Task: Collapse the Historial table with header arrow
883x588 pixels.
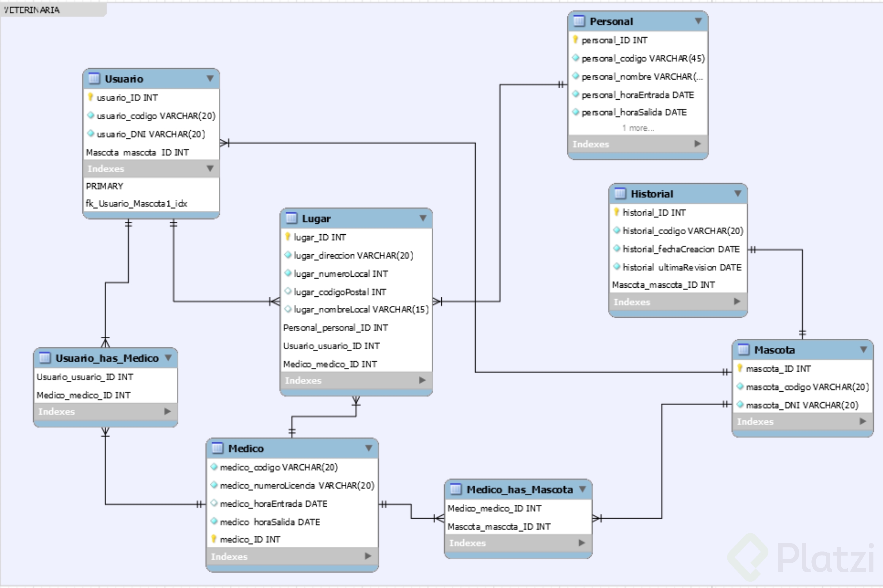Action: (x=737, y=193)
